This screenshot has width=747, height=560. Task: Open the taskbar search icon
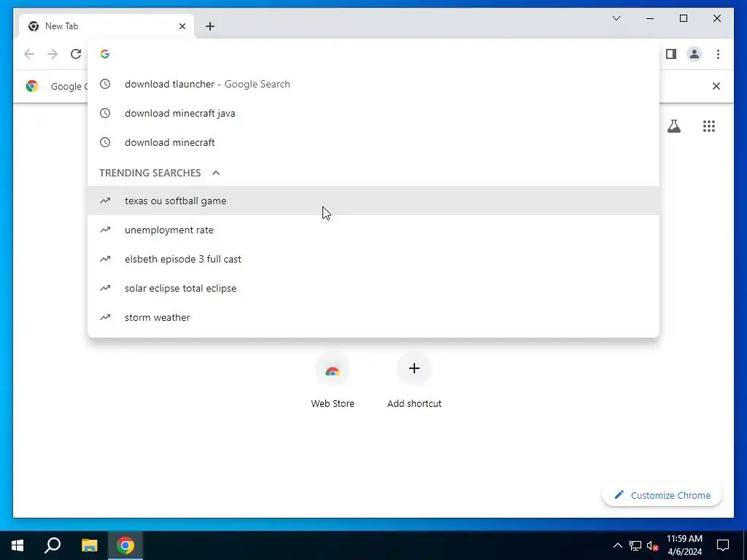click(x=53, y=545)
